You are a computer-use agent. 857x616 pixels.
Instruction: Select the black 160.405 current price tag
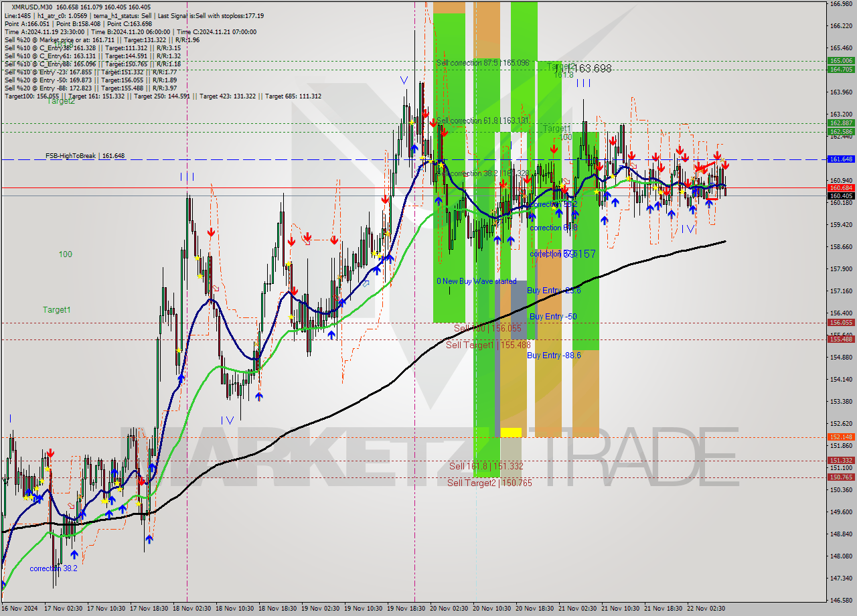coord(841,196)
